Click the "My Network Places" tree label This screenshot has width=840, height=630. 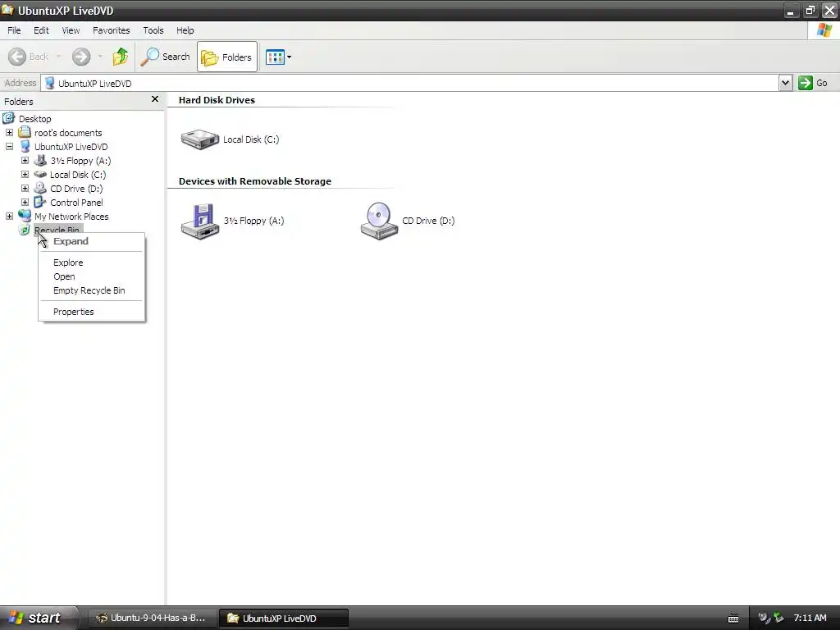coord(71,217)
